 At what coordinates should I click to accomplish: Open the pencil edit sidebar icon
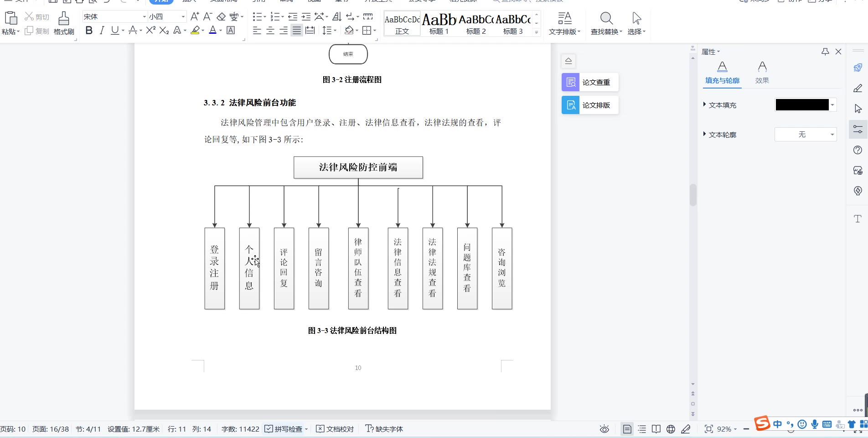coord(858,88)
